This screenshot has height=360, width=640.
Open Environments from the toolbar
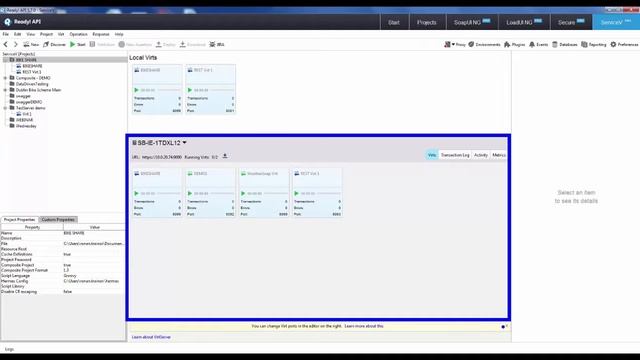[x=484, y=44]
